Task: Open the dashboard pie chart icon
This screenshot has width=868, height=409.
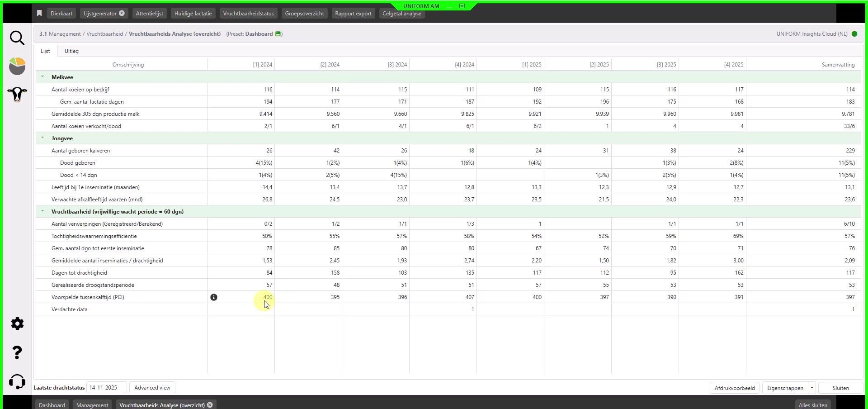Action: click(x=17, y=66)
